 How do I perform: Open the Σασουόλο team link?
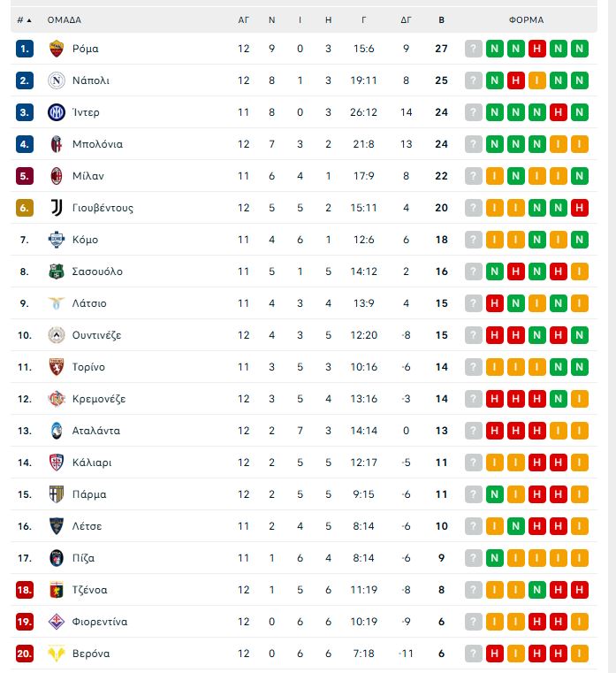click(97, 271)
